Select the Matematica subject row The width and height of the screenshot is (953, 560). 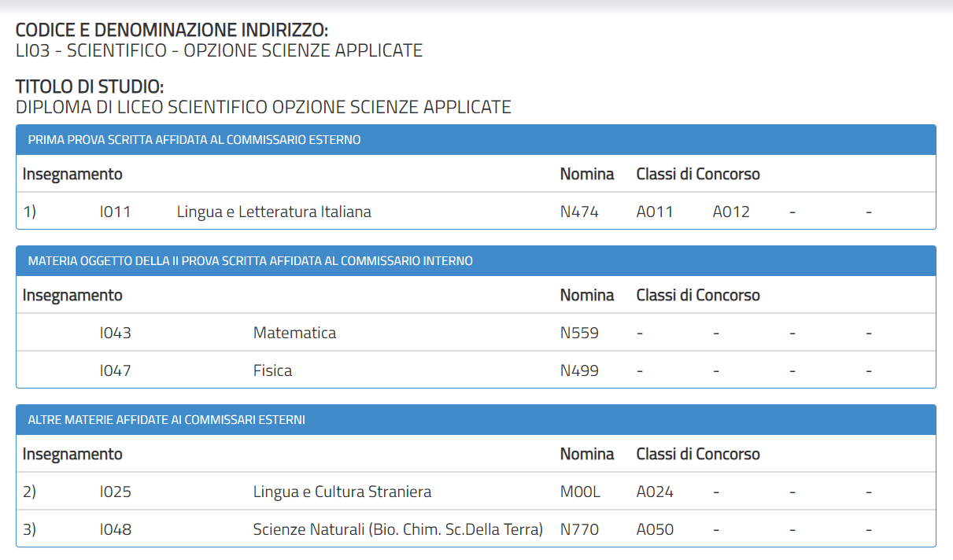(x=294, y=333)
